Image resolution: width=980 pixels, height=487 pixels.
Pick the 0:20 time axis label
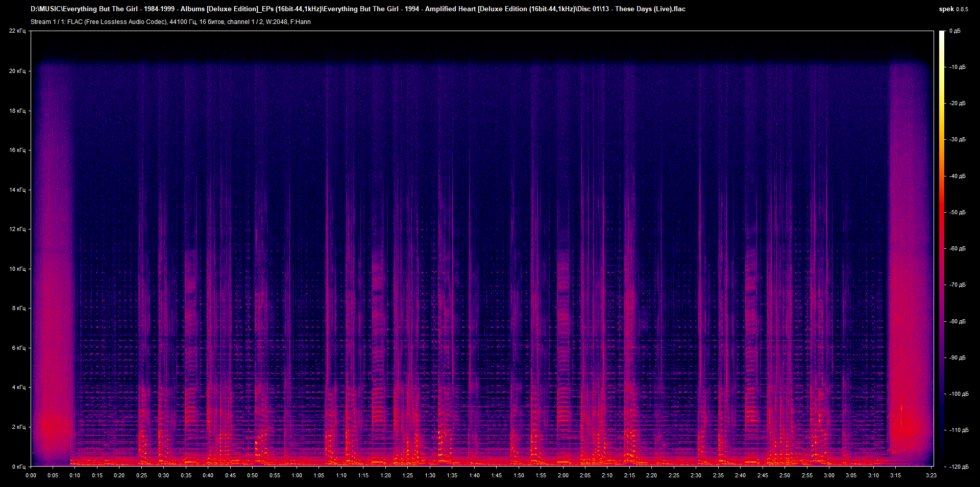[x=119, y=475]
